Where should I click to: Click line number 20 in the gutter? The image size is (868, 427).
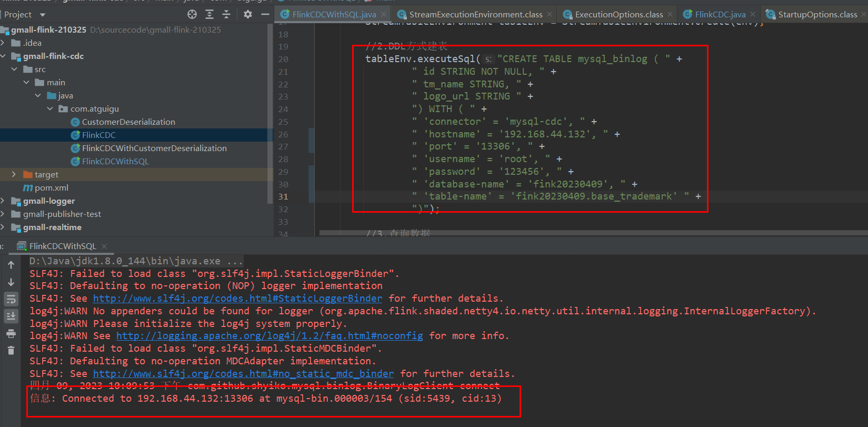pyautogui.click(x=283, y=59)
